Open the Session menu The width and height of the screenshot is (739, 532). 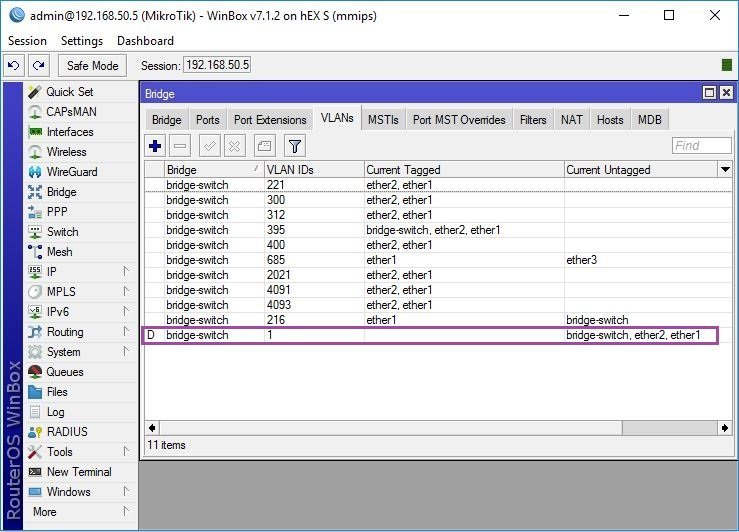point(27,41)
